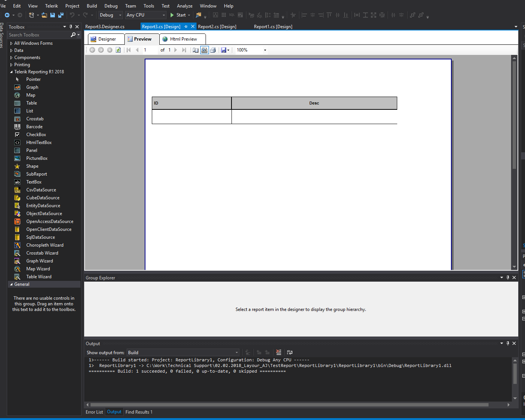Switch to the Html Preview tab

click(183, 39)
